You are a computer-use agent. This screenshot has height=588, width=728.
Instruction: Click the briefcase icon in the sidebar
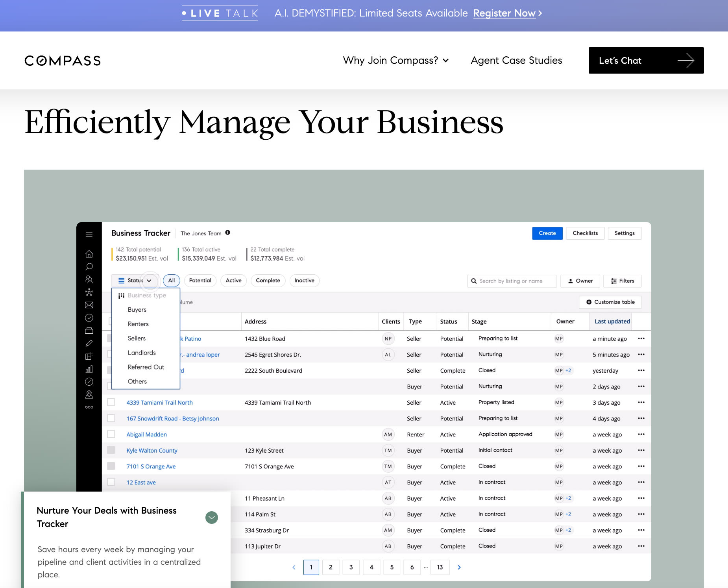point(89,331)
